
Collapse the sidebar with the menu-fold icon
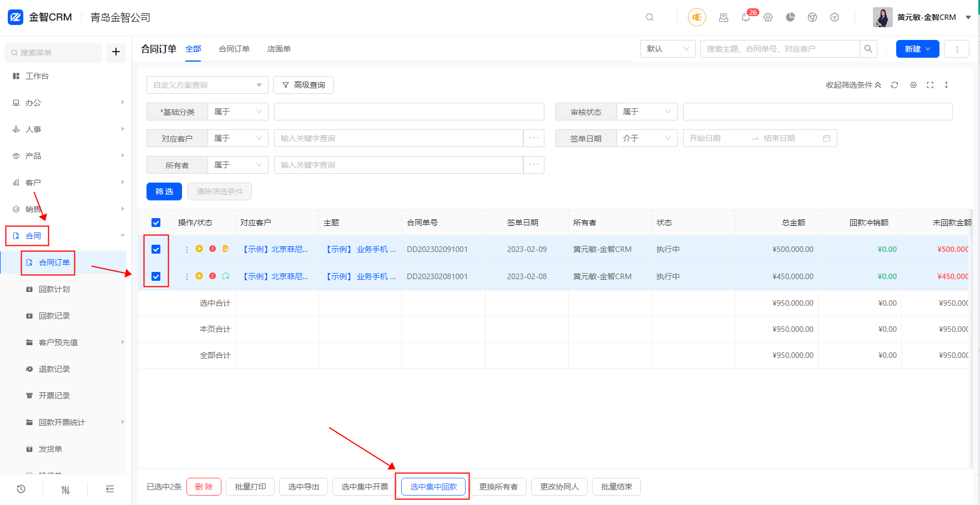point(110,489)
